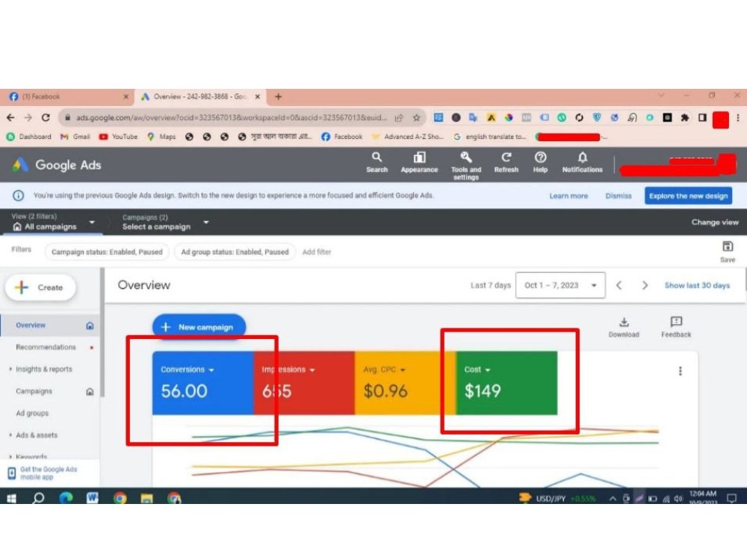Open Windows Start menu
Viewport: 747px width, 560px height.
(11, 498)
